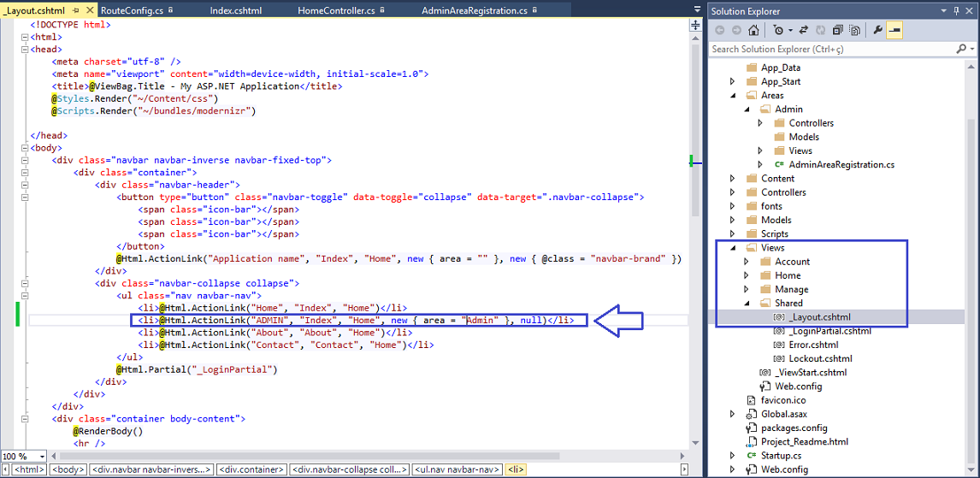
Task: Expand the Views folder under Admin
Action: [x=760, y=150]
